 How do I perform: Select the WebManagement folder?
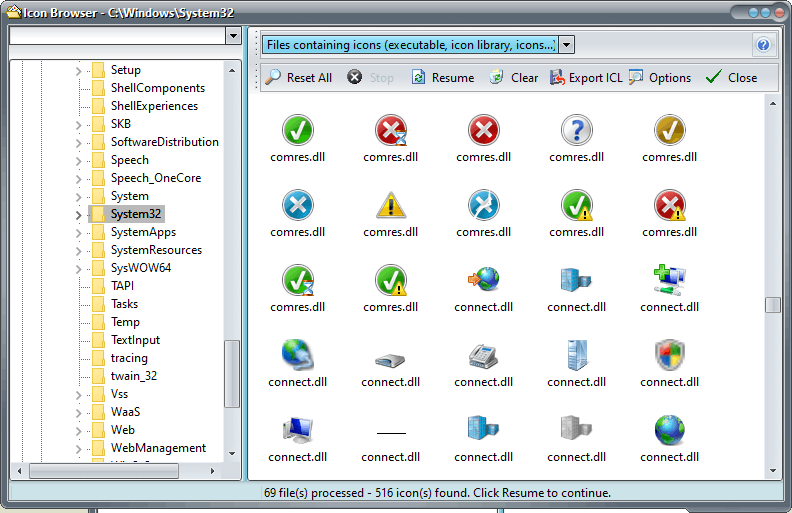[158, 448]
